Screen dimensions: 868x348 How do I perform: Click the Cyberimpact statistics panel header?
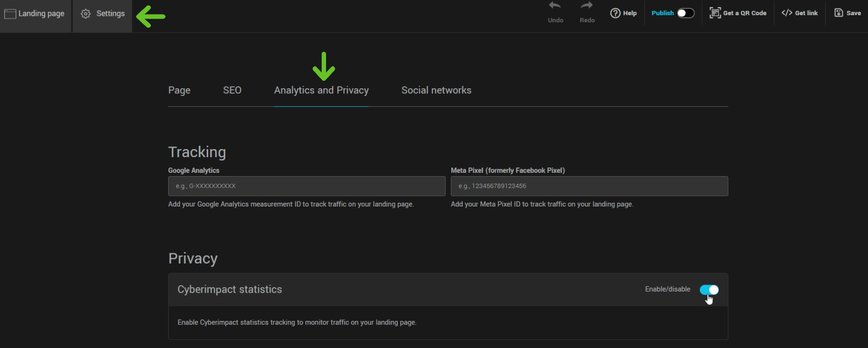(x=229, y=289)
